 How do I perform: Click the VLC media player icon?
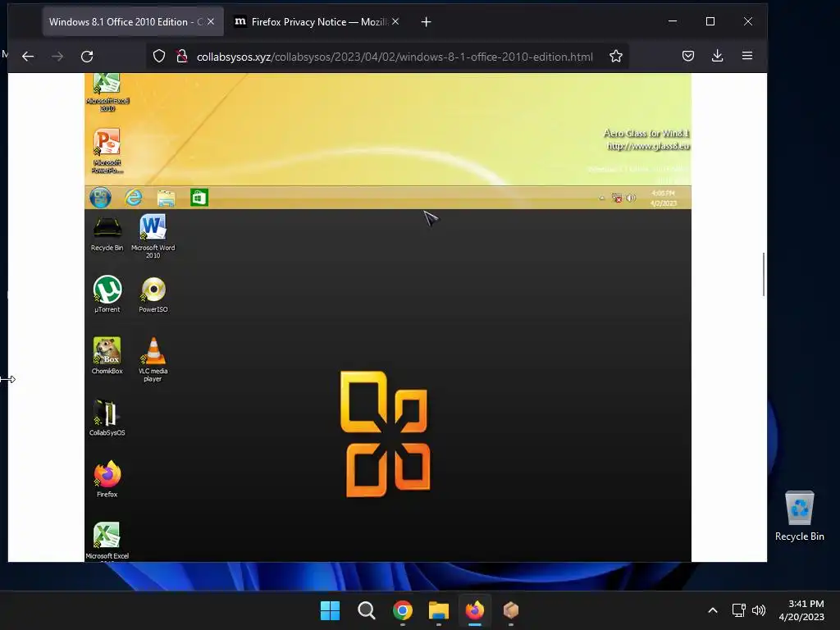tap(153, 359)
